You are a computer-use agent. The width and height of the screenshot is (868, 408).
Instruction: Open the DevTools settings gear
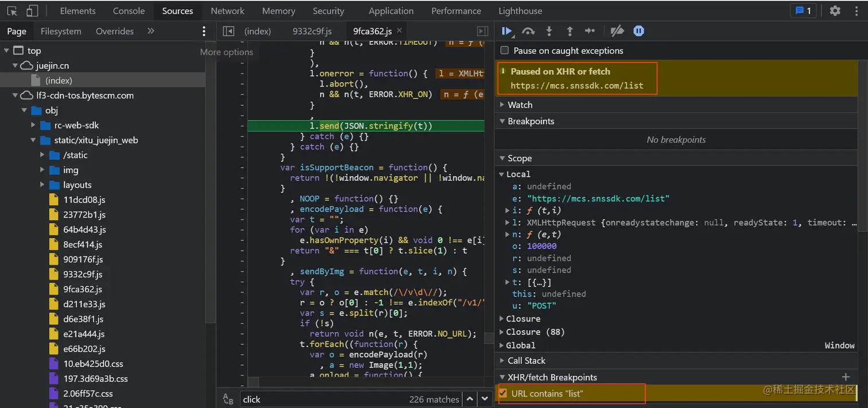coord(835,11)
